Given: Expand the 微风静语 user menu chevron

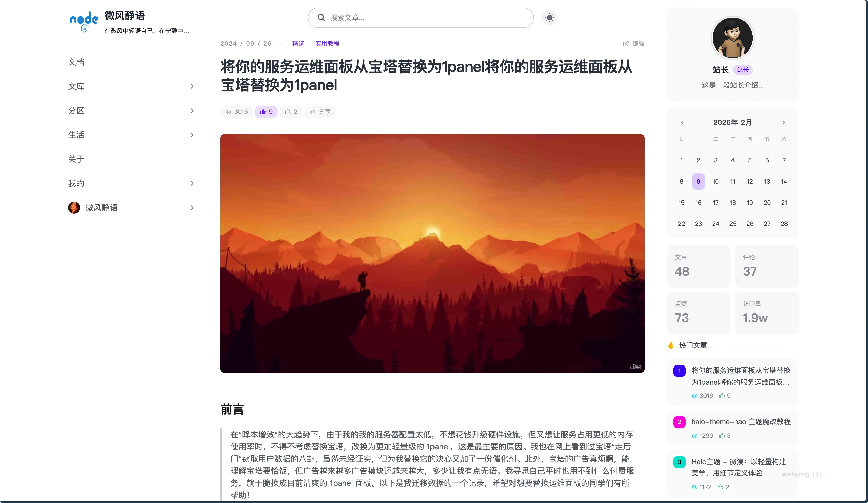Looking at the screenshot, I should (x=192, y=208).
